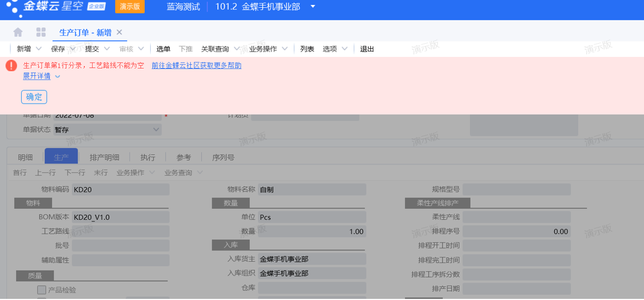
Task: Click the 数量 field 1.00
Action: point(312,231)
